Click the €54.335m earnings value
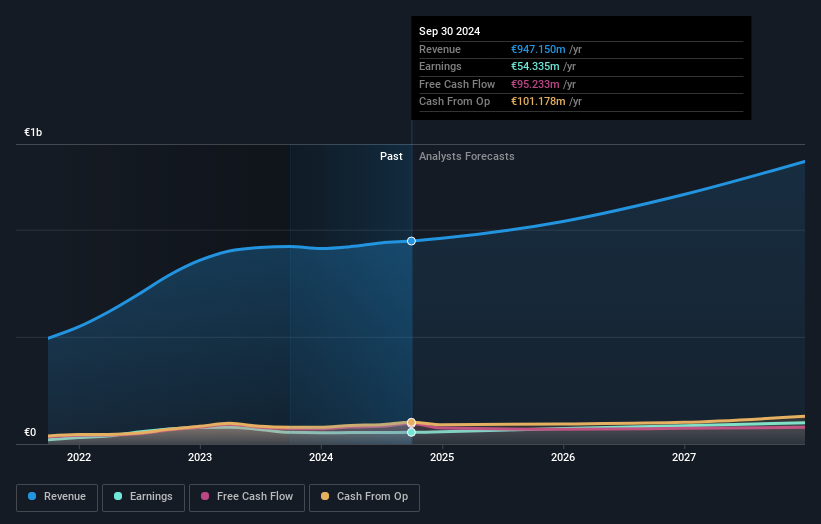This screenshot has width=821, height=524. 535,66
